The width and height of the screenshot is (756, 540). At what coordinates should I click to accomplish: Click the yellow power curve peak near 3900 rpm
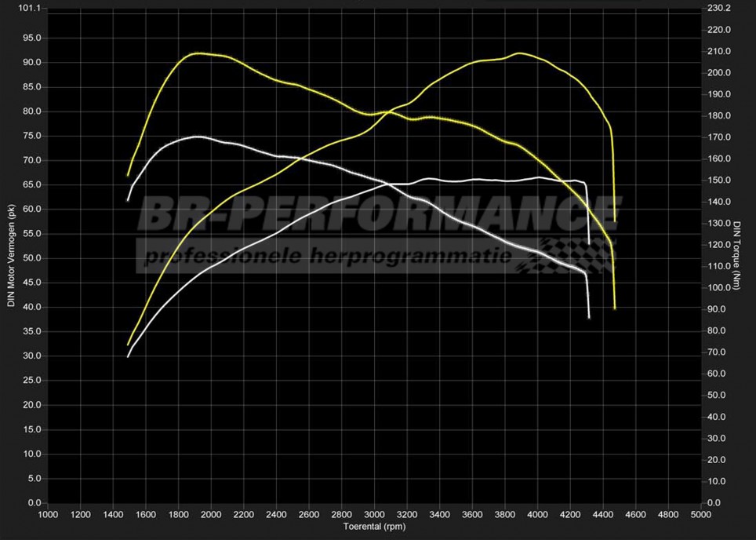point(519,53)
